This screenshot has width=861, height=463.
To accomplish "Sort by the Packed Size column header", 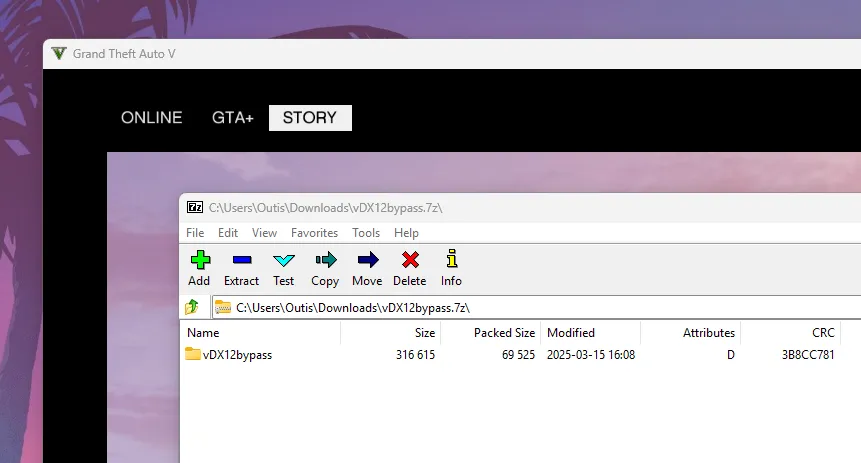I will (x=490, y=333).
